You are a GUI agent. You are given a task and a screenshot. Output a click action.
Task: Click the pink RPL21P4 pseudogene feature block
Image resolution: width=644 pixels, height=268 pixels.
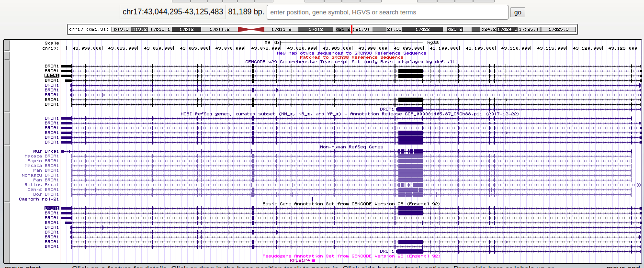(313, 261)
